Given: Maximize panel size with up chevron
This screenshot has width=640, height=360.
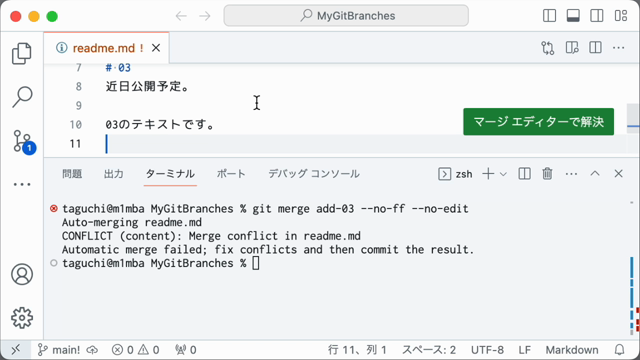Looking at the screenshot, I should [595, 174].
